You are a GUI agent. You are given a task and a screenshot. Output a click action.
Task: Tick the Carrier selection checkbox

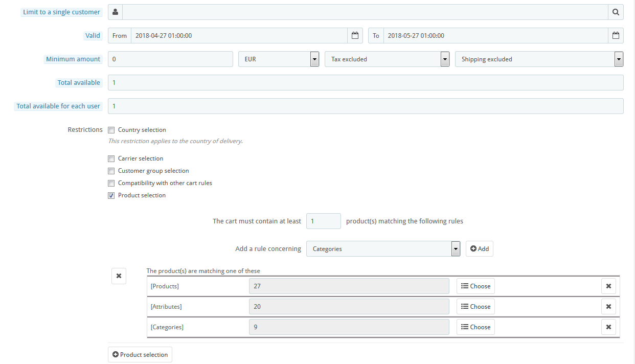point(111,159)
